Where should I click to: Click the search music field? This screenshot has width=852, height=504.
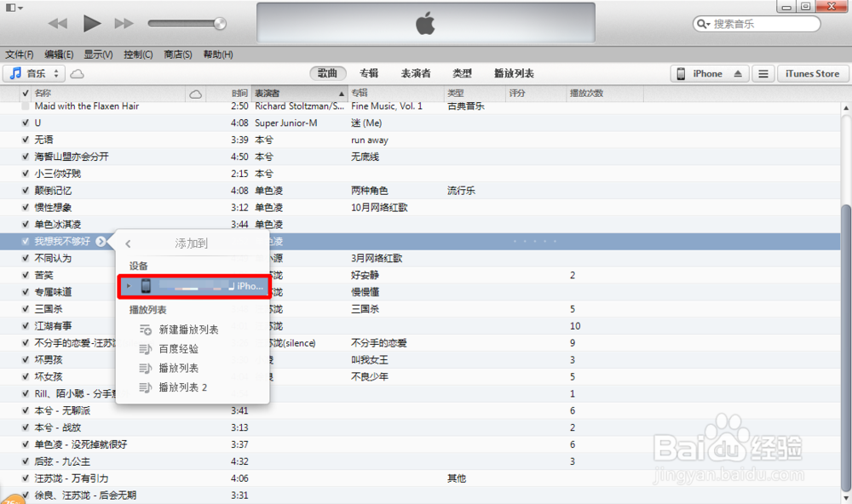click(x=757, y=24)
